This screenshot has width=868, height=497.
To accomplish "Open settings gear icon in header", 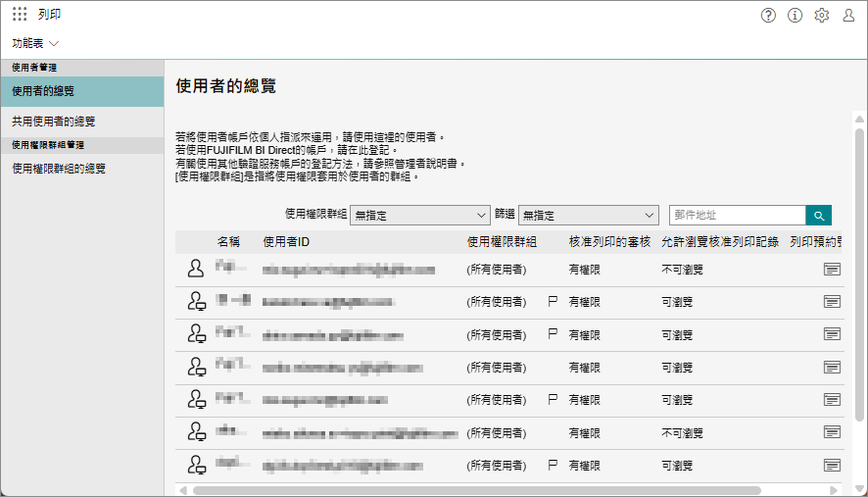I will click(x=822, y=15).
